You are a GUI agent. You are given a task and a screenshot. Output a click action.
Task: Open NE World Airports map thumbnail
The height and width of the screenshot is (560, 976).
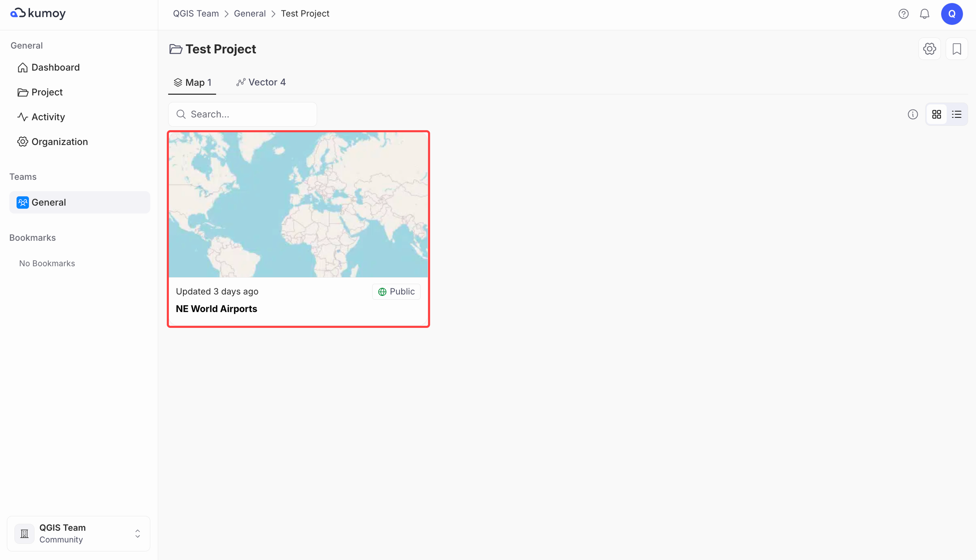[298, 205]
